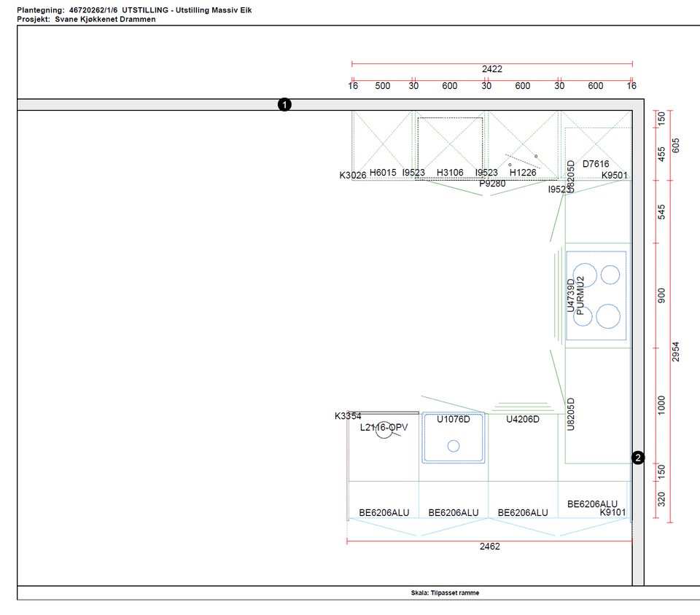Viewport: 700px width, 615px height.
Task: Click the H1226 cabinet label
Action: tap(523, 173)
